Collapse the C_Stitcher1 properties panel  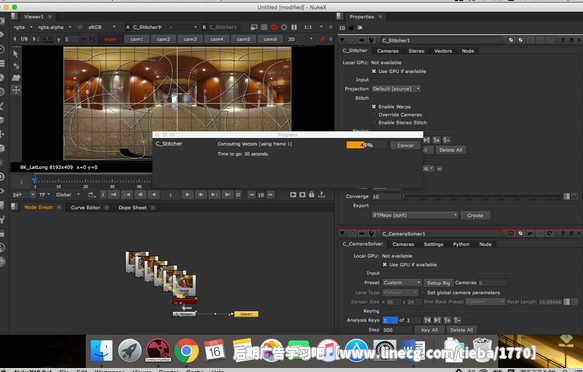point(342,40)
